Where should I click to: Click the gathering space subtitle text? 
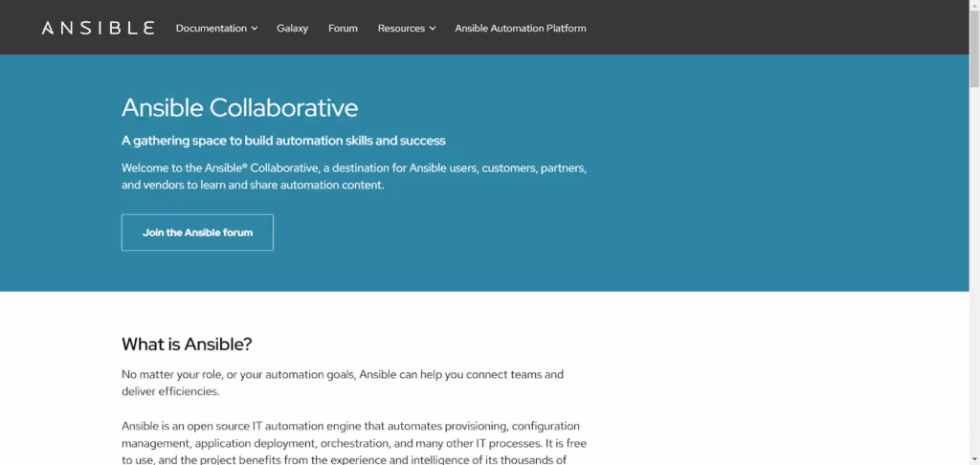pyautogui.click(x=283, y=141)
